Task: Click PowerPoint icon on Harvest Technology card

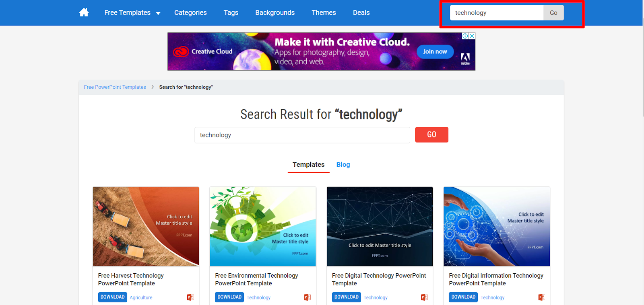Action: coord(190,297)
